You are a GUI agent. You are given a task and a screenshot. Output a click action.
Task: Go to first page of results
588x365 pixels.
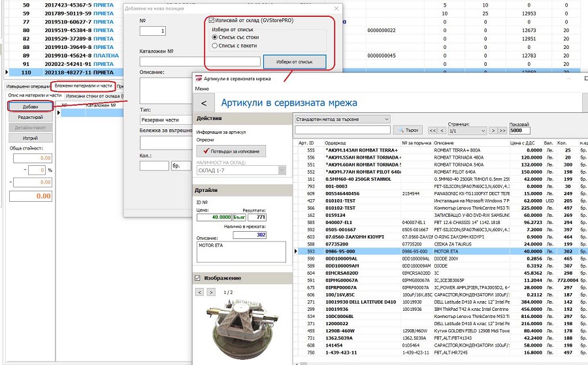point(433,131)
